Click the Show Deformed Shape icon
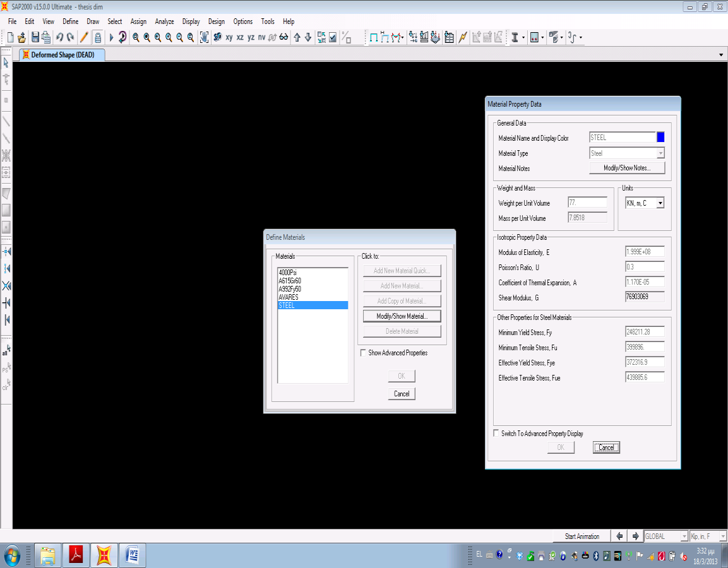The image size is (728, 568). pyautogui.click(x=385, y=38)
